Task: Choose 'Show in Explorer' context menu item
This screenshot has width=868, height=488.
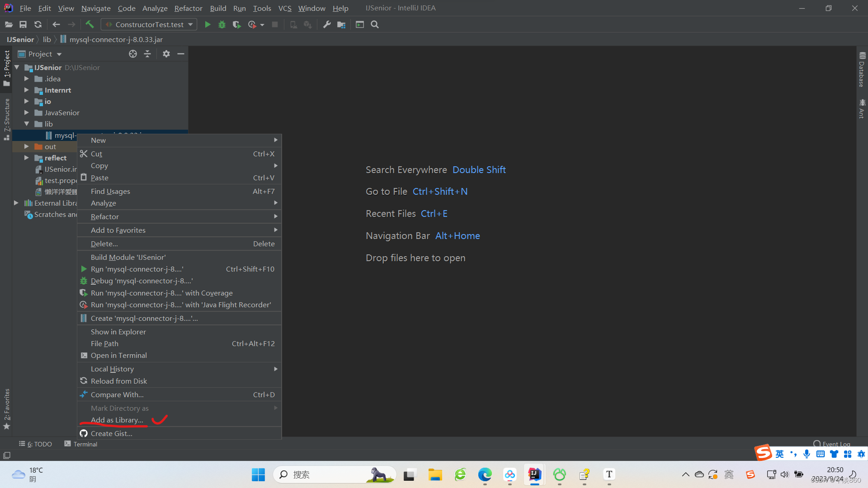Action: (118, 332)
